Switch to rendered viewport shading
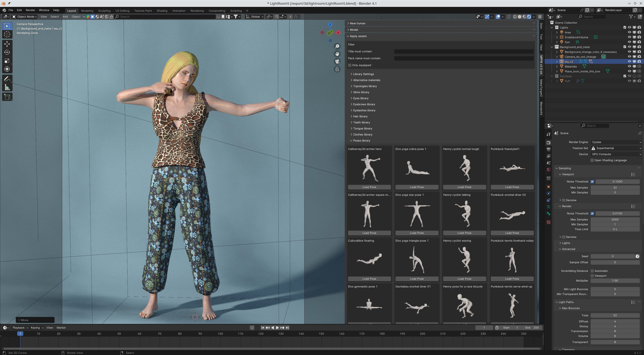This screenshot has height=355, width=644. 529,17
